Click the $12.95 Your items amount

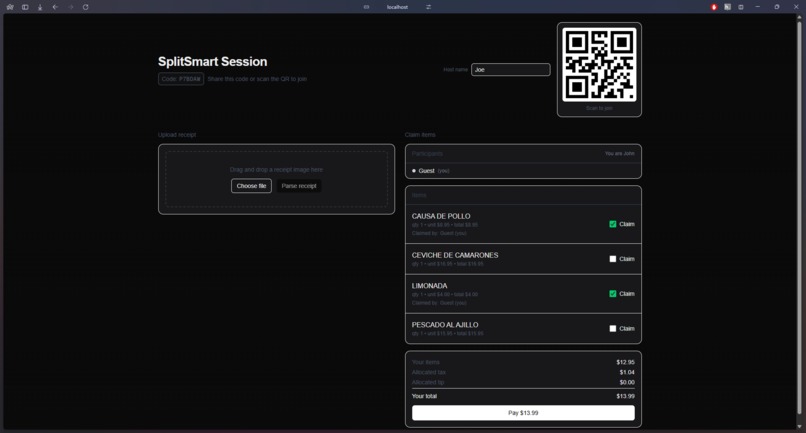click(626, 362)
